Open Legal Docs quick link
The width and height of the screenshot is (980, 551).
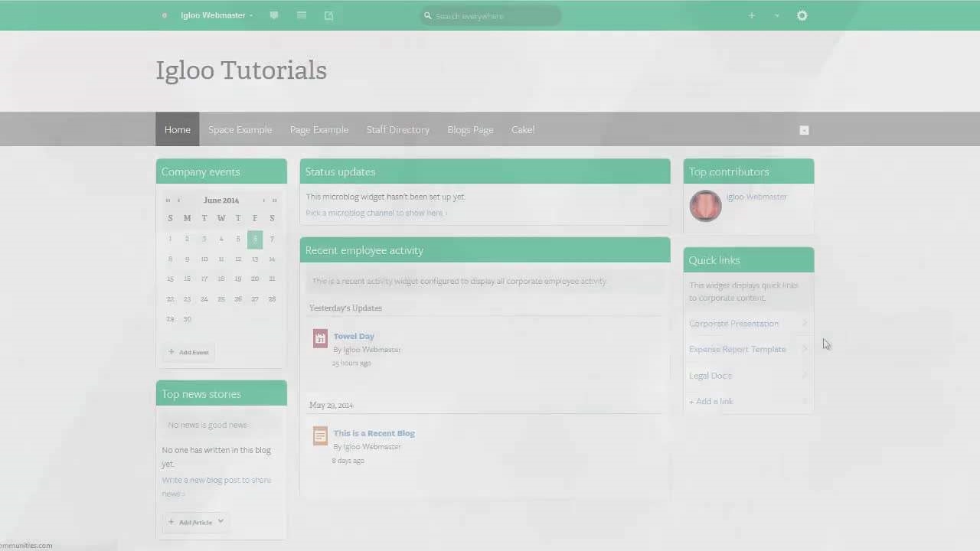(710, 375)
